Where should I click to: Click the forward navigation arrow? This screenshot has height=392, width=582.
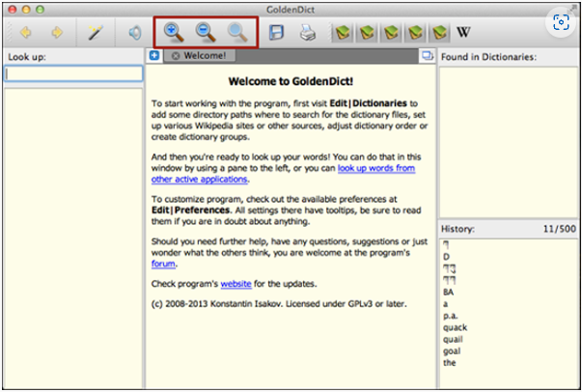[57, 32]
